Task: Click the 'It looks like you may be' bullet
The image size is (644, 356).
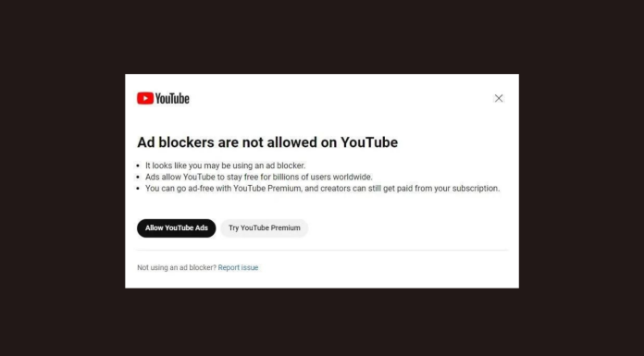Action: tap(226, 166)
